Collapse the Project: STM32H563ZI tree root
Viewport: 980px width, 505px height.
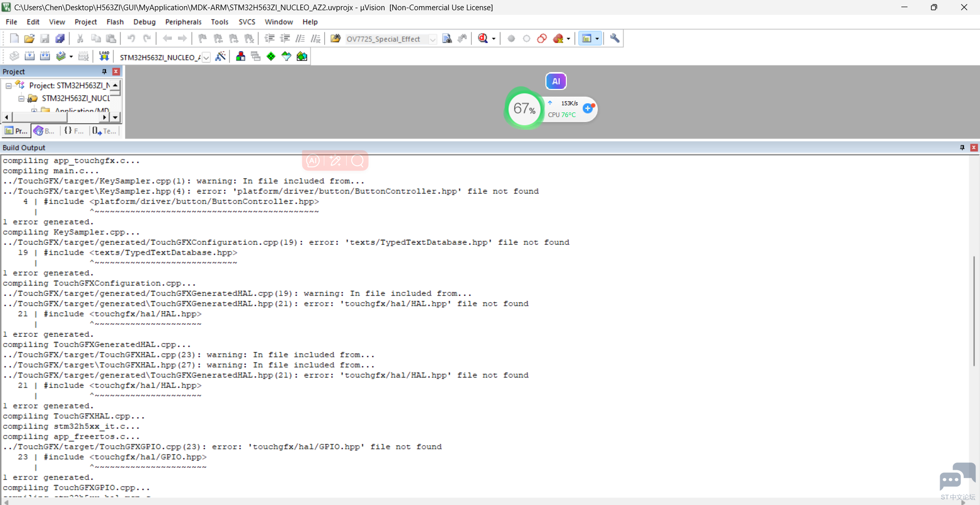pyautogui.click(x=8, y=86)
